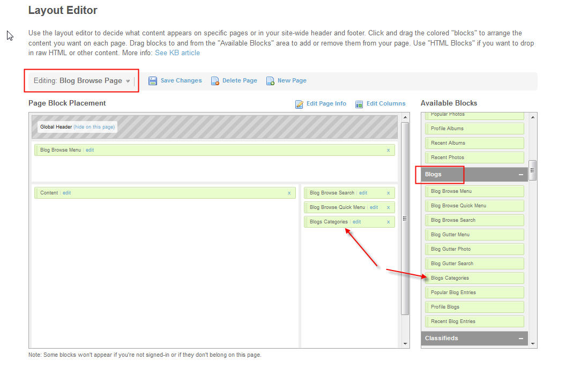
Task: Edit the Blog Browse Search block
Action: pyautogui.click(x=363, y=193)
